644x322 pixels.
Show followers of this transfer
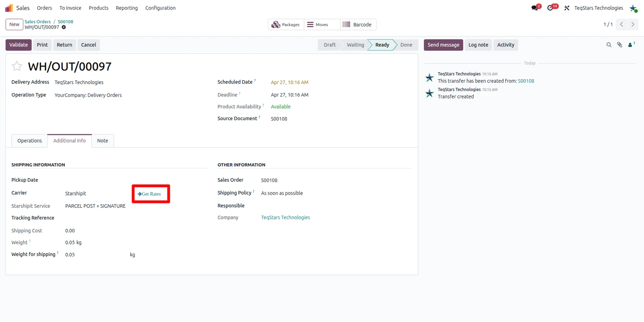click(x=632, y=45)
